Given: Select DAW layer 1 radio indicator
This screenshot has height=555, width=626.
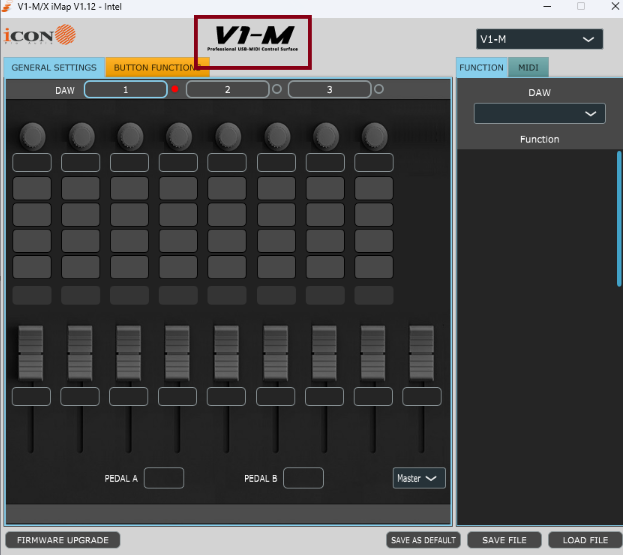Looking at the screenshot, I should 175,89.
